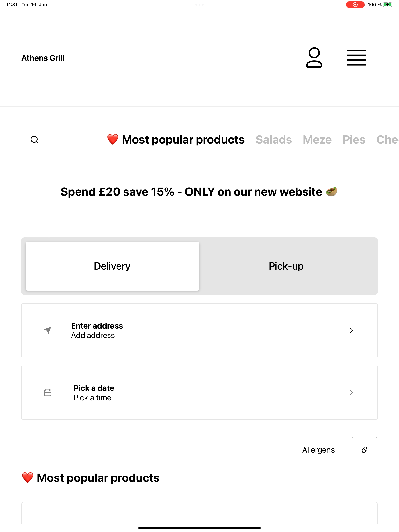Expand the Pick a date chevron
The image size is (399, 532).
(x=351, y=393)
